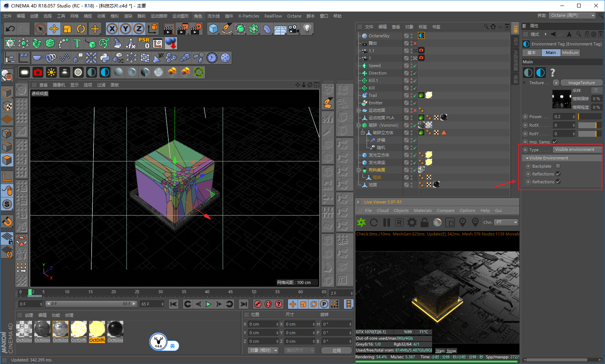Select the Rotate tool icon
The height and width of the screenshot is (364, 605).
point(81,29)
